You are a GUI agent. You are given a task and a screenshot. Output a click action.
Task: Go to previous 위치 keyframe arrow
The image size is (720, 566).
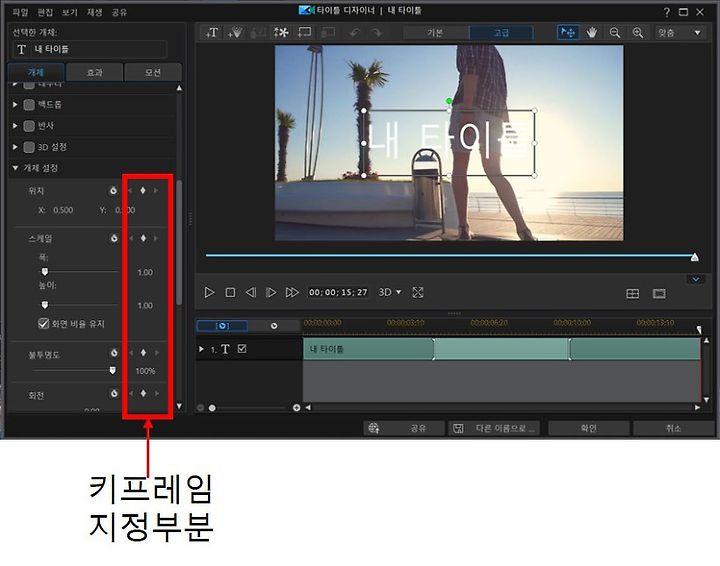click(130, 190)
